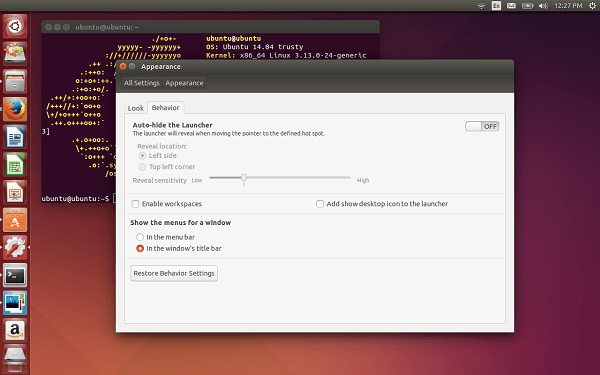Image resolution: width=600 pixels, height=375 pixels.
Task: Open LibreOffice Writer from launcher
Action: click(15, 137)
